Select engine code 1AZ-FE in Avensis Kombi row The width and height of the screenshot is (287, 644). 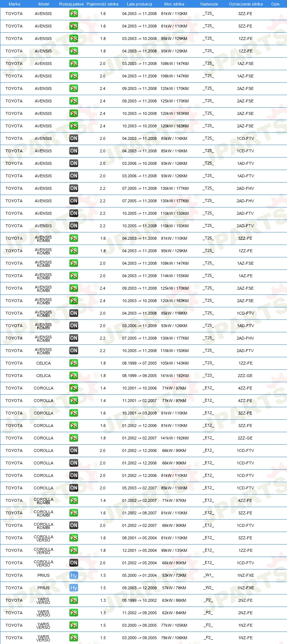[x=245, y=276]
